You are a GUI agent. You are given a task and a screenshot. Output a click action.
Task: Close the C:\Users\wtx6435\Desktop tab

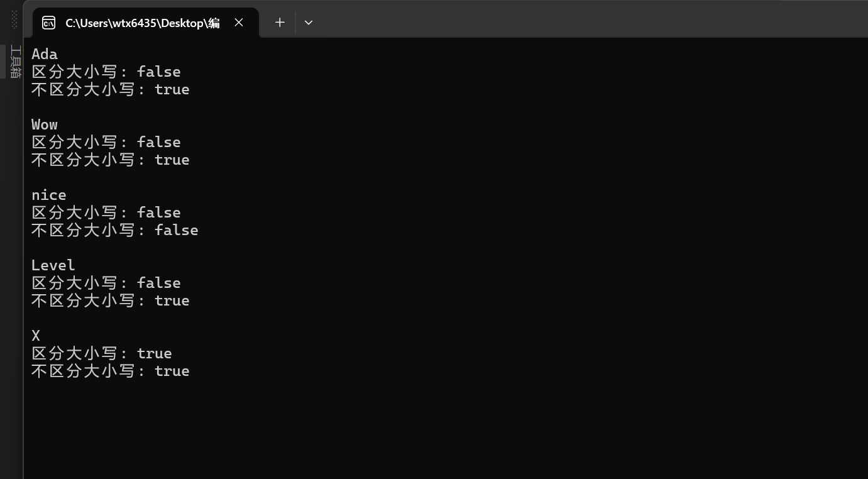239,23
